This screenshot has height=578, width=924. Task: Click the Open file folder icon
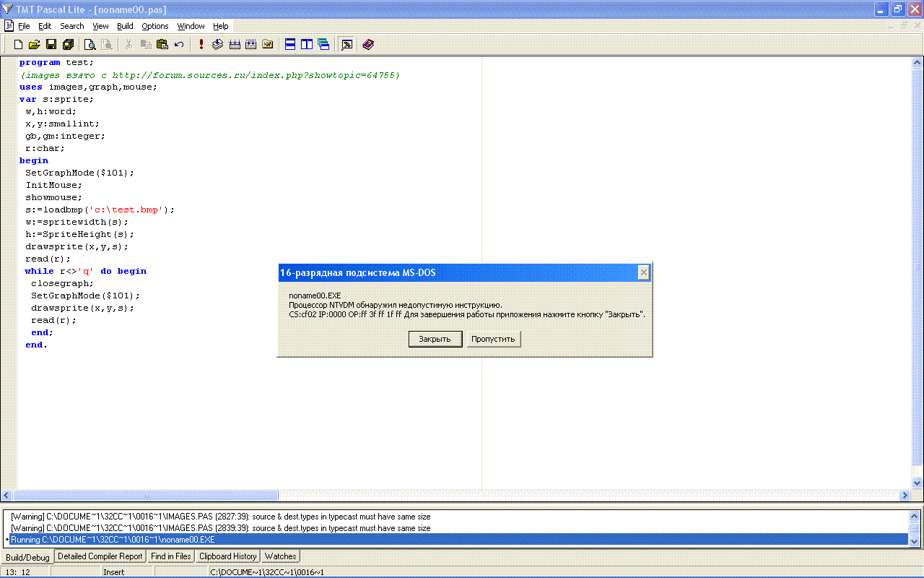click(35, 45)
